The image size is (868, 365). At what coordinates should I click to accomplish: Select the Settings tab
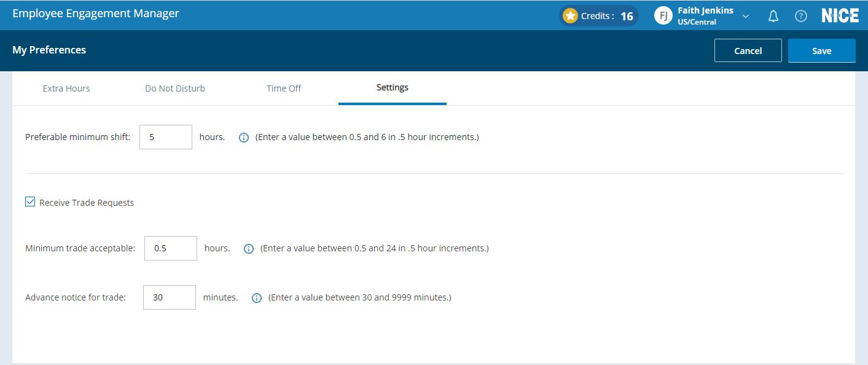pos(392,88)
